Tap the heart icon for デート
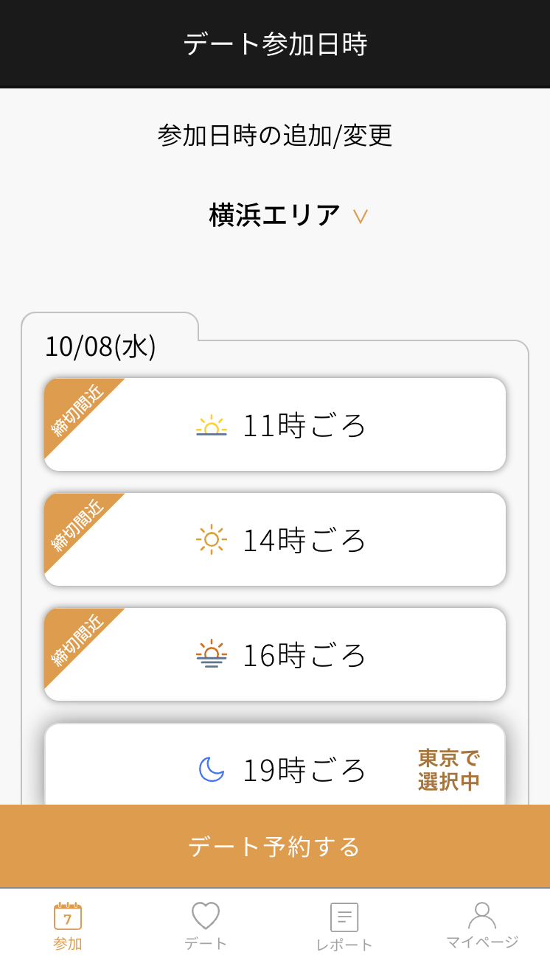Viewport: 550px width, 980px height. click(x=206, y=916)
